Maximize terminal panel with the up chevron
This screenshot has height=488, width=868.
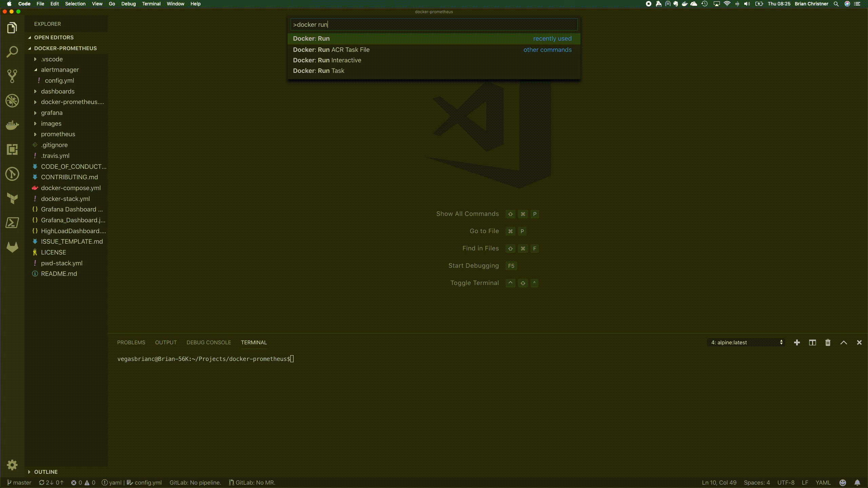point(844,343)
